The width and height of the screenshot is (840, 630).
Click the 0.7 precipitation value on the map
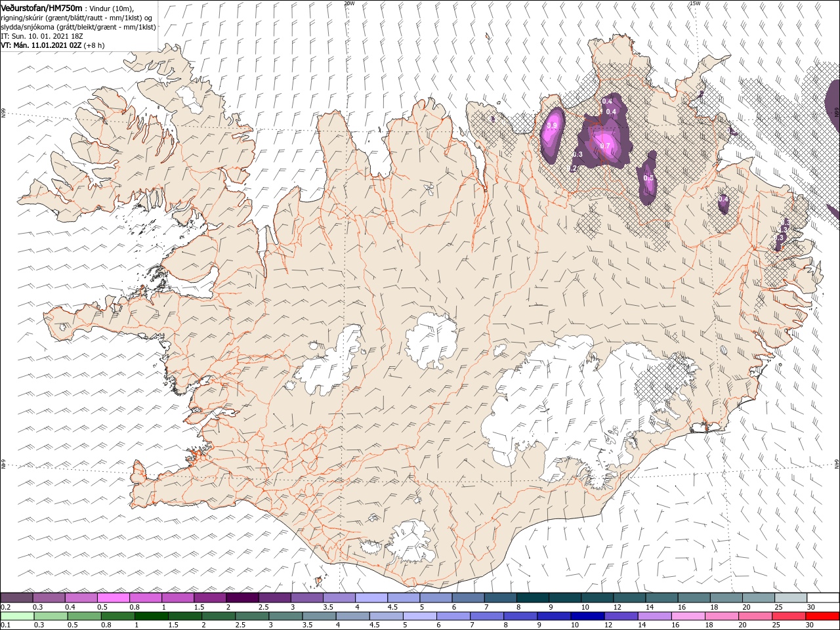click(x=605, y=146)
